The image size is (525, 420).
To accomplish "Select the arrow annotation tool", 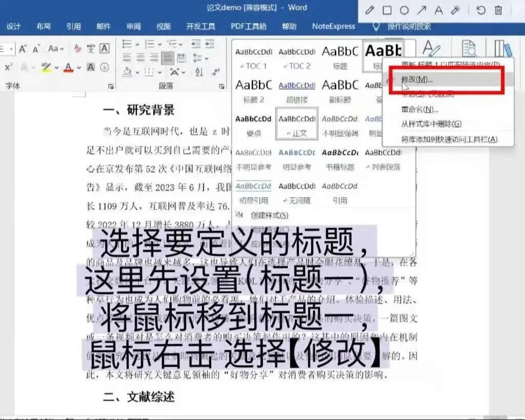I will point(421,10).
